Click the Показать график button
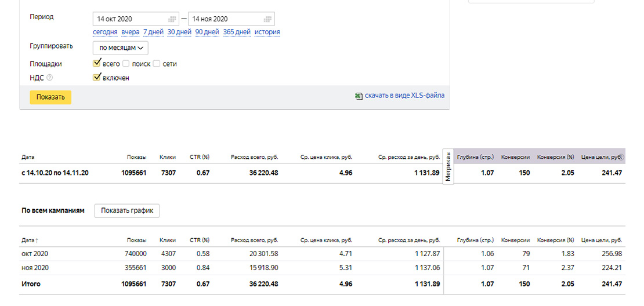Viewport: 644px width, 306px height. [x=127, y=210]
